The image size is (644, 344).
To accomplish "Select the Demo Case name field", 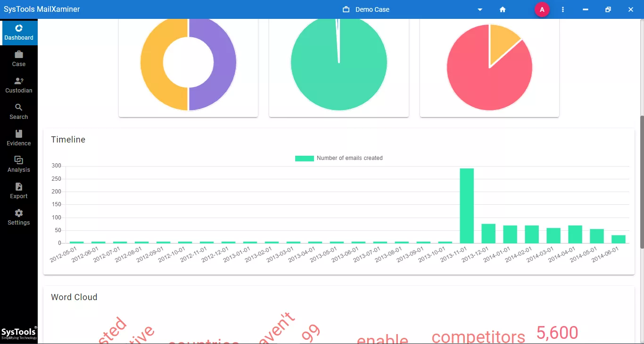I will pos(372,9).
